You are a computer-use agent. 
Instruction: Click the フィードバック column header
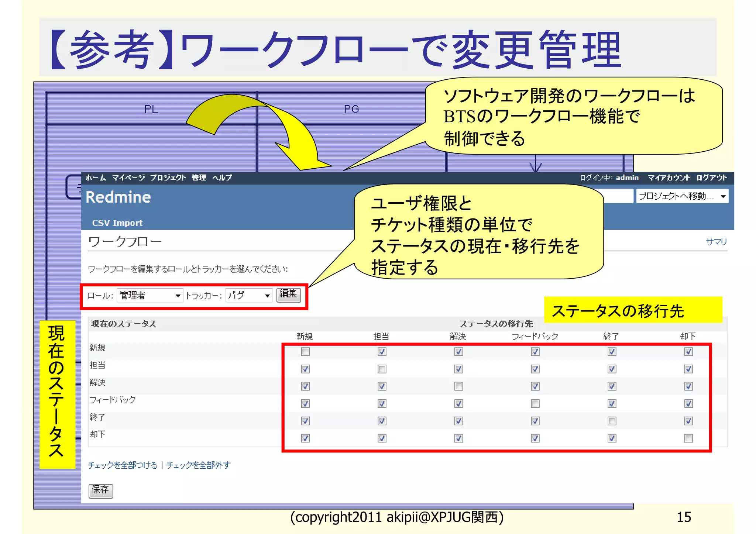click(535, 337)
